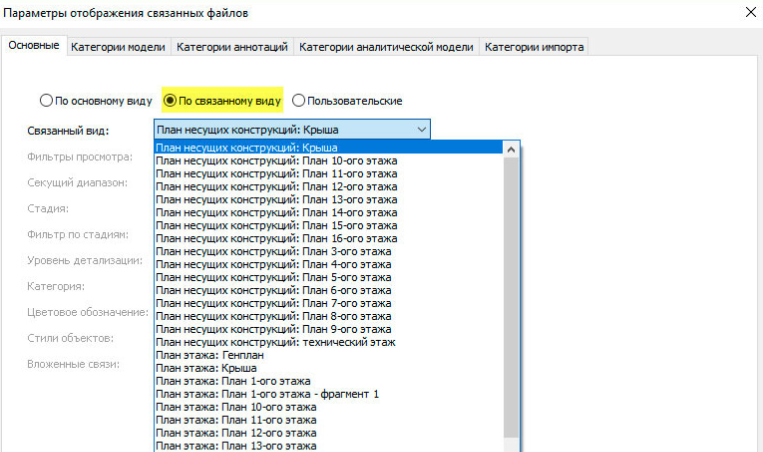Collapse the 'Связанный вид' dropdown arrow
Image resolution: width=763 pixels, height=452 pixels.
click(419, 130)
